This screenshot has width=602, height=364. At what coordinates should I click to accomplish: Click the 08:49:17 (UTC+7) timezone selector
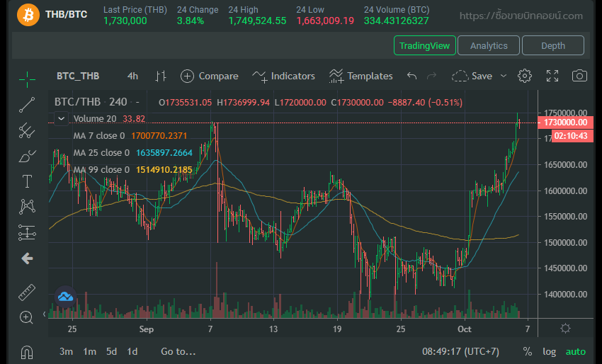tap(461, 351)
